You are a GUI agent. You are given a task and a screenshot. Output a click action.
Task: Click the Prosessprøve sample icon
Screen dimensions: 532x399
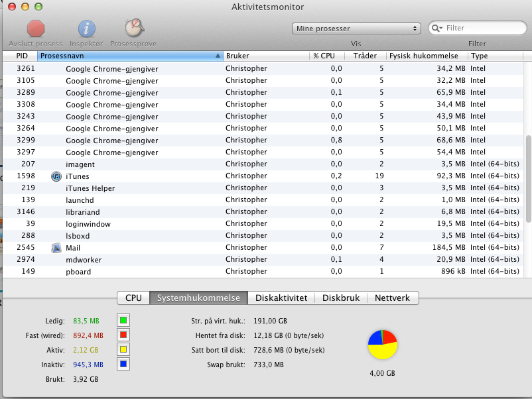tap(135, 28)
